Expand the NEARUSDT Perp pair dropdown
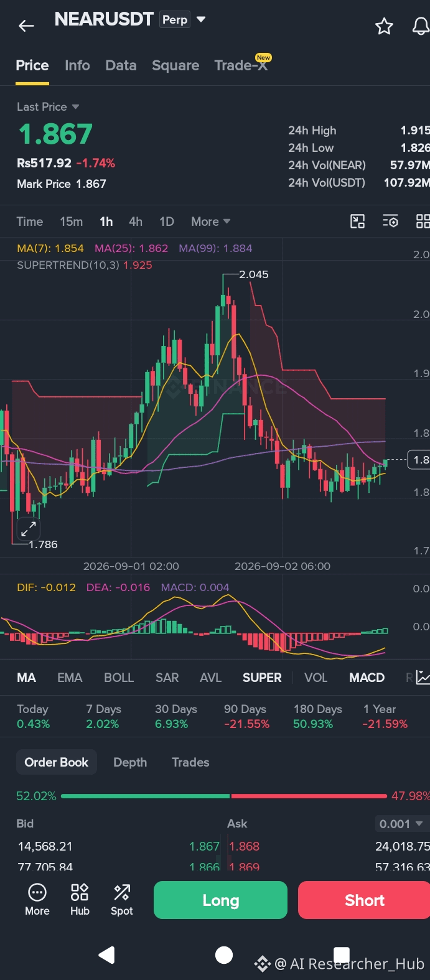 pyautogui.click(x=201, y=19)
